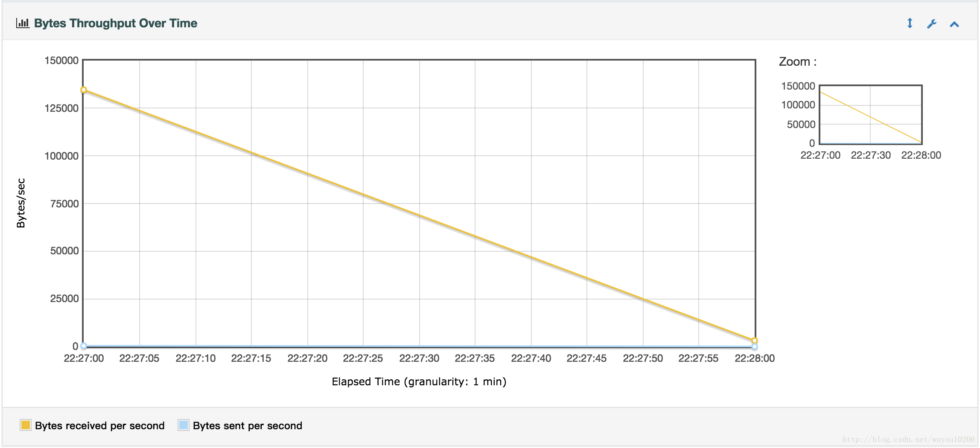Click the Elapsed Time granularity axis label
980x448 pixels.
click(419, 381)
